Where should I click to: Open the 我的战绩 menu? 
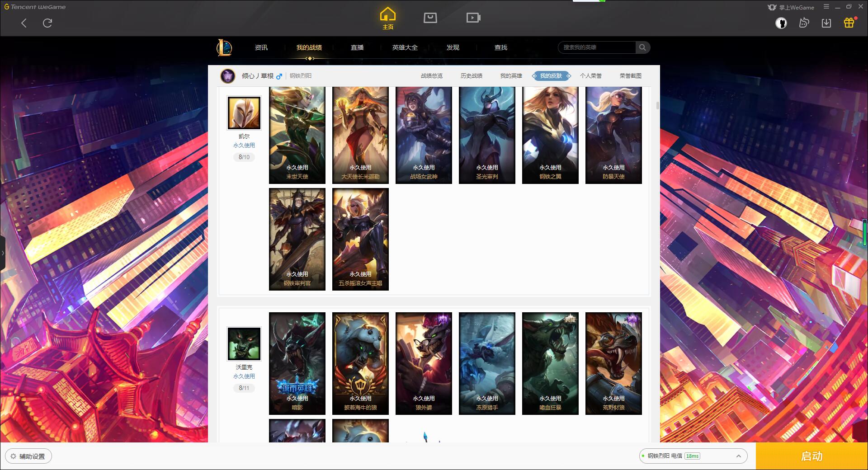(309, 47)
